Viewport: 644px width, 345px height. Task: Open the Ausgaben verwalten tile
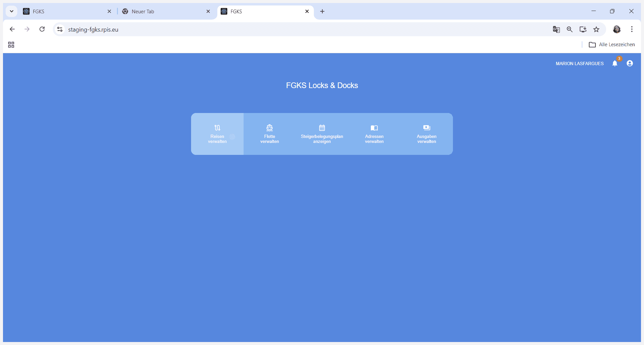427,134
